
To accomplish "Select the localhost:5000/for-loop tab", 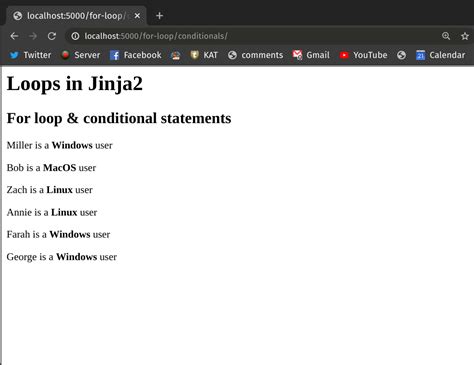I will [x=76, y=16].
